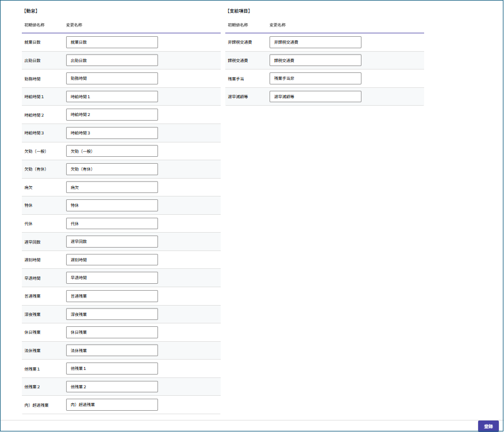Select the 課税交通費 text box

(315, 60)
